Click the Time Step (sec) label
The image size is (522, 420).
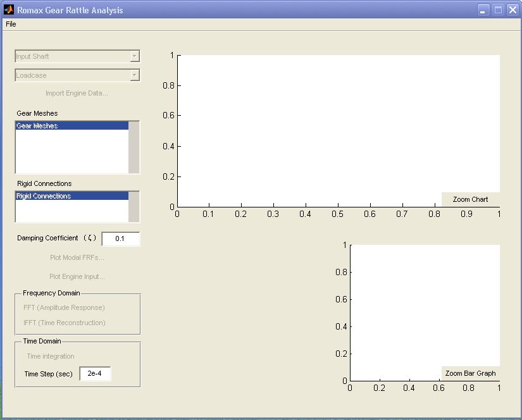[x=48, y=374]
